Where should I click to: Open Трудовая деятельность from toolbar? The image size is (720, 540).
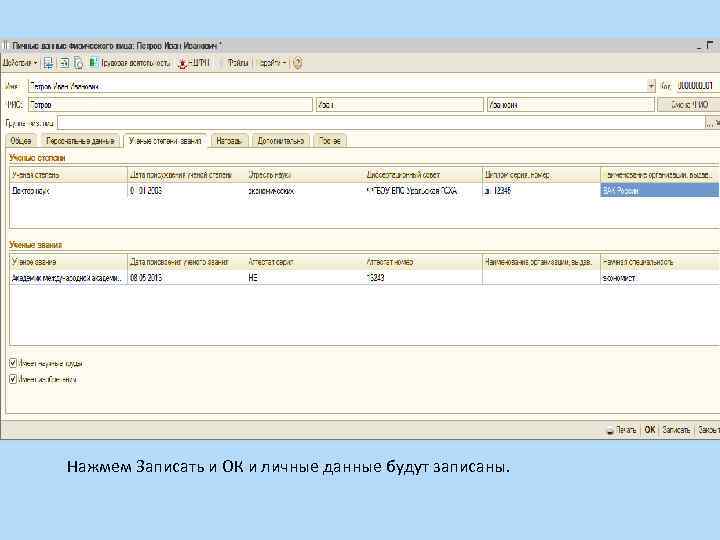[130, 63]
